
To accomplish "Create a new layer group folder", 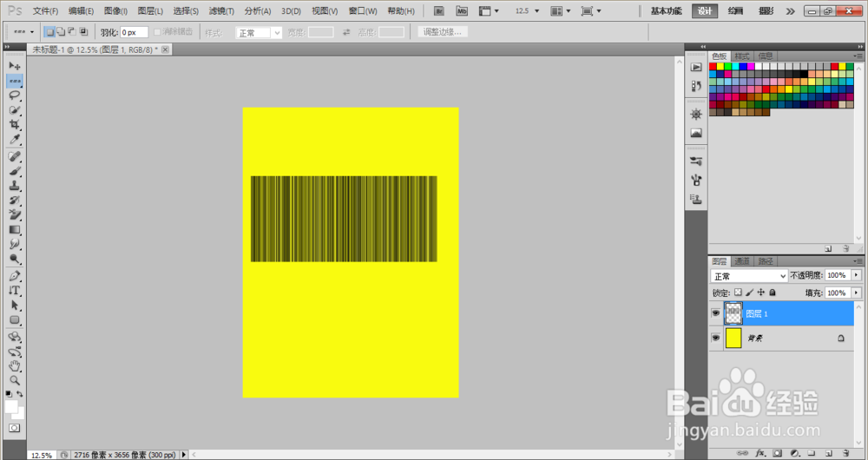I will (811, 453).
